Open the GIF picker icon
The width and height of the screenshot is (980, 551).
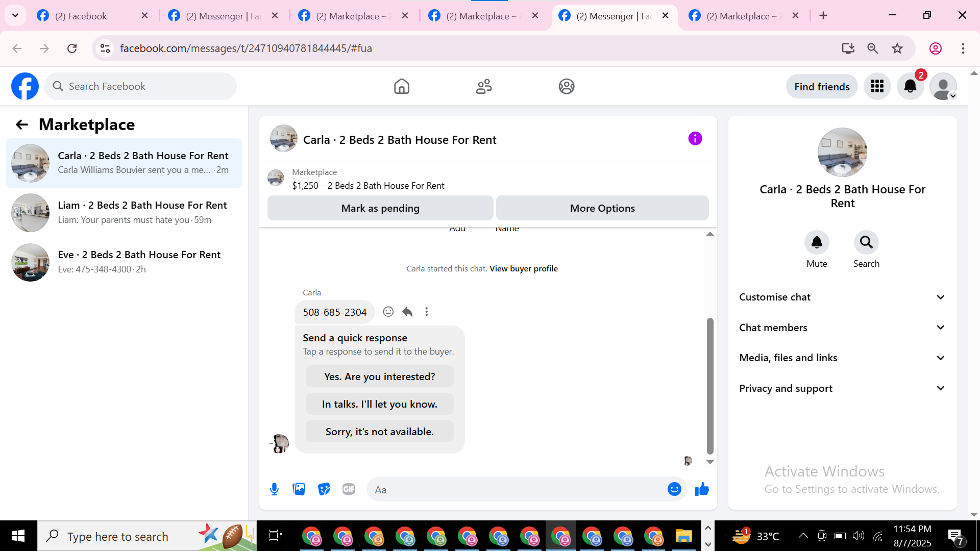tap(349, 489)
